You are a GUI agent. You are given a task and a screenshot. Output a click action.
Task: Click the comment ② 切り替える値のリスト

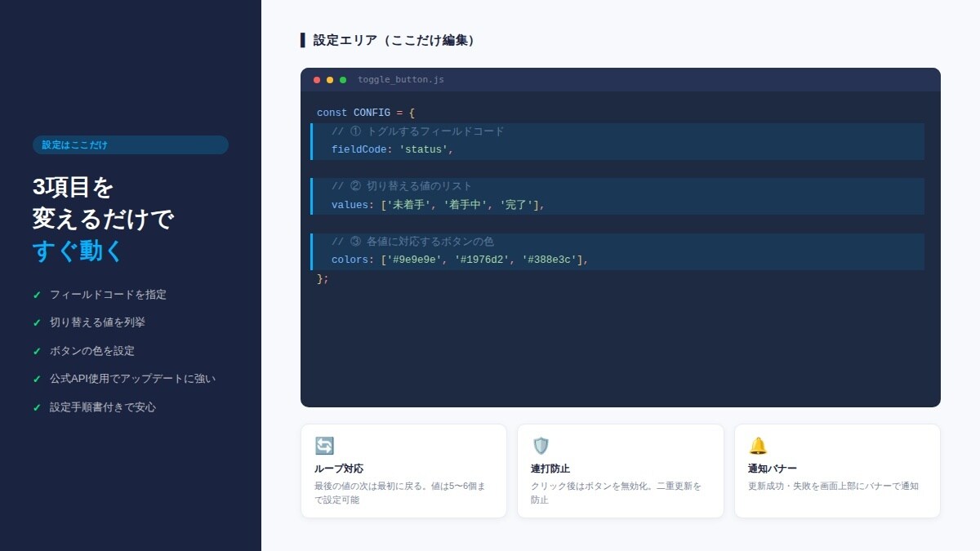point(402,186)
